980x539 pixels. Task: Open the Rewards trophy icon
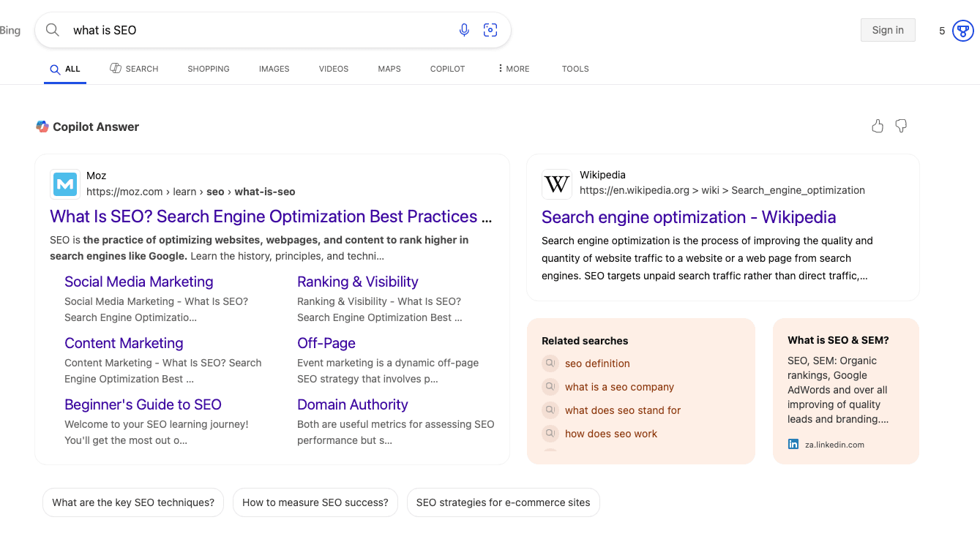(x=962, y=31)
